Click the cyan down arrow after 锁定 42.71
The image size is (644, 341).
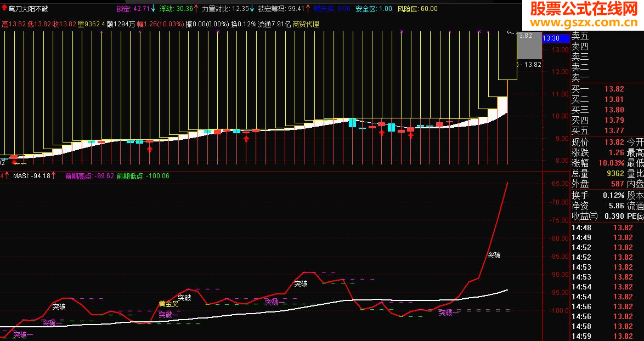coord(153,9)
